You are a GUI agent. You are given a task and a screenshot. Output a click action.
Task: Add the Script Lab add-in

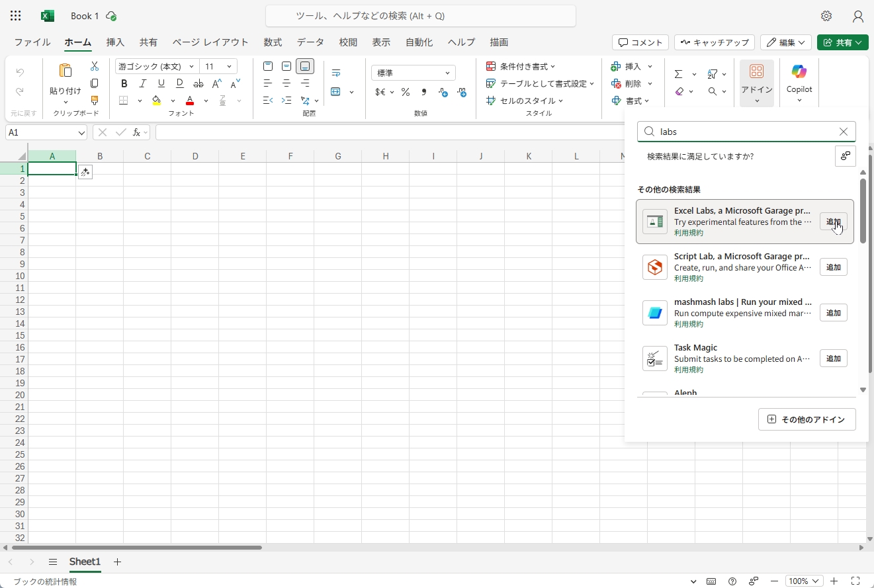(833, 267)
